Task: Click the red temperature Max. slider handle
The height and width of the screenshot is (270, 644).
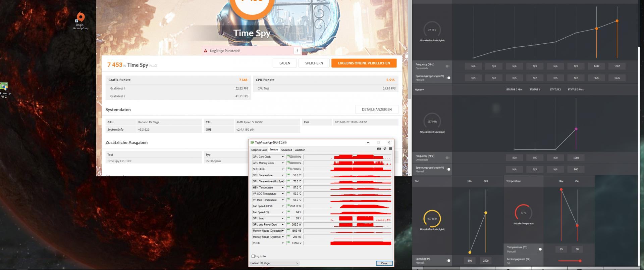Action: click(x=561, y=190)
